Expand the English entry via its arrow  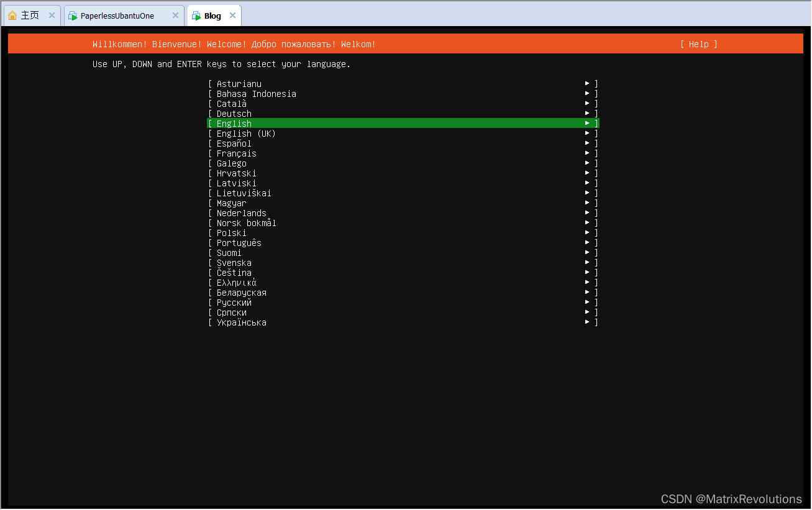(x=586, y=123)
